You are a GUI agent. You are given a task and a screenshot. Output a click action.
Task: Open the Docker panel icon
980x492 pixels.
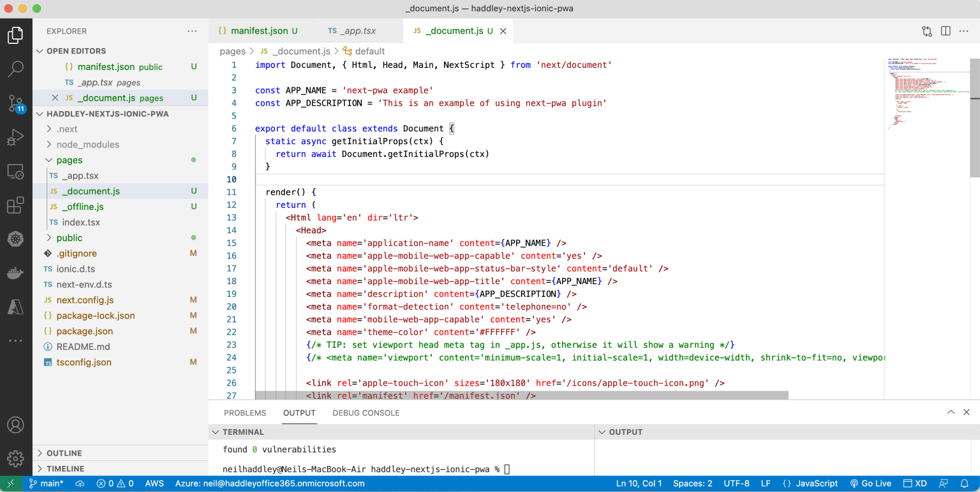[x=15, y=273]
